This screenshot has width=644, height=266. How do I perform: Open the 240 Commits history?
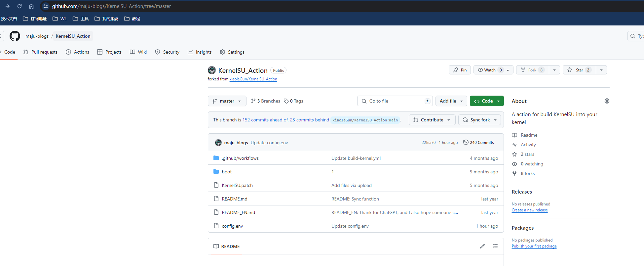point(478,143)
